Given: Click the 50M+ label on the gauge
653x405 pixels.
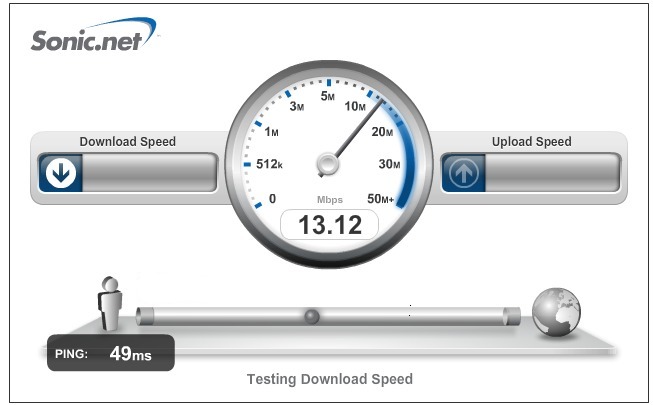Looking at the screenshot, I should [x=381, y=199].
